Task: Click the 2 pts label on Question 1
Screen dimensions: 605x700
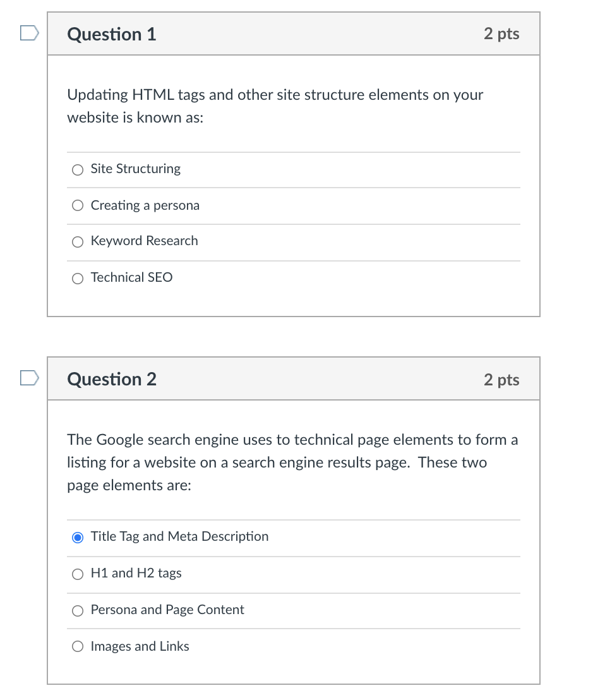Action: [x=501, y=34]
